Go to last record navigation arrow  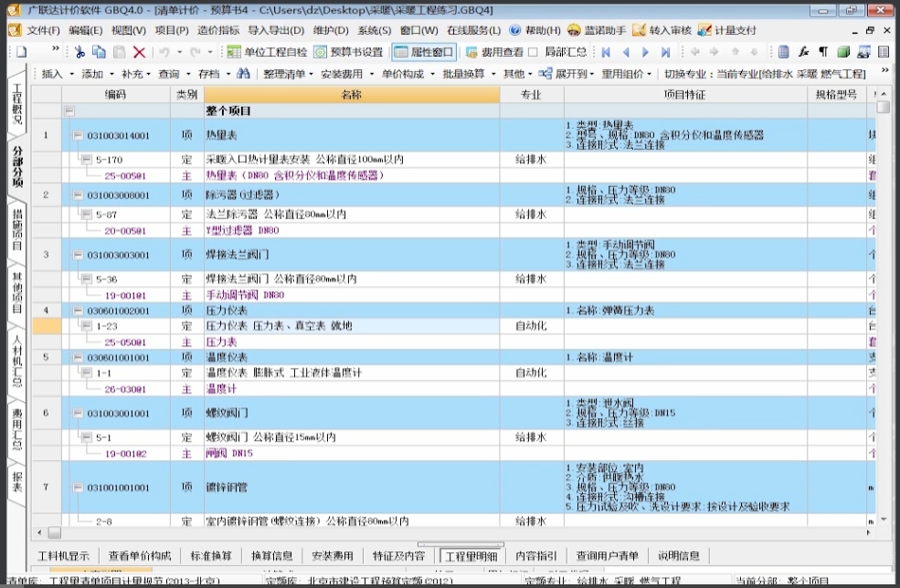[665, 52]
